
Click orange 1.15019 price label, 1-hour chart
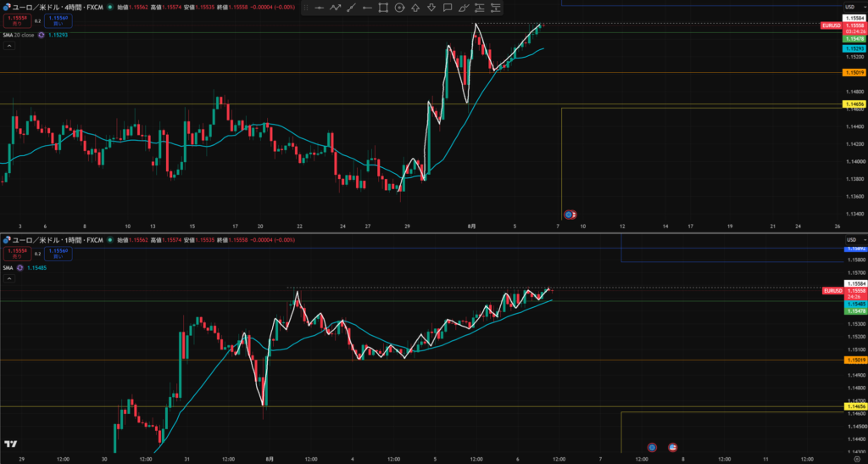point(855,360)
